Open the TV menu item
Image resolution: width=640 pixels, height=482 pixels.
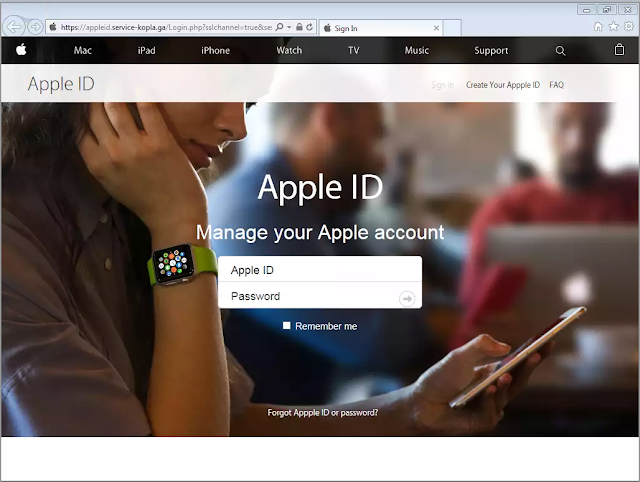click(353, 50)
